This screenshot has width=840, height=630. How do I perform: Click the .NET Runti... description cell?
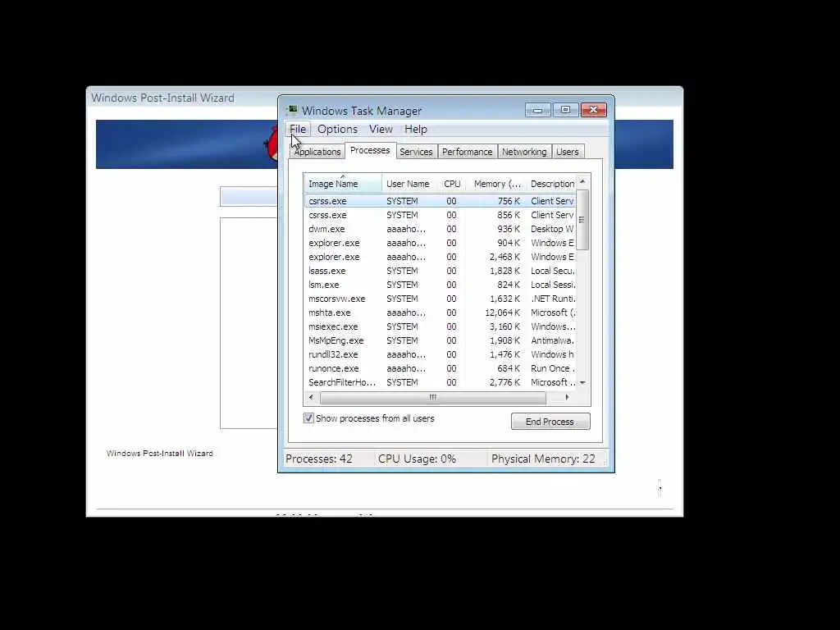point(553,299)
